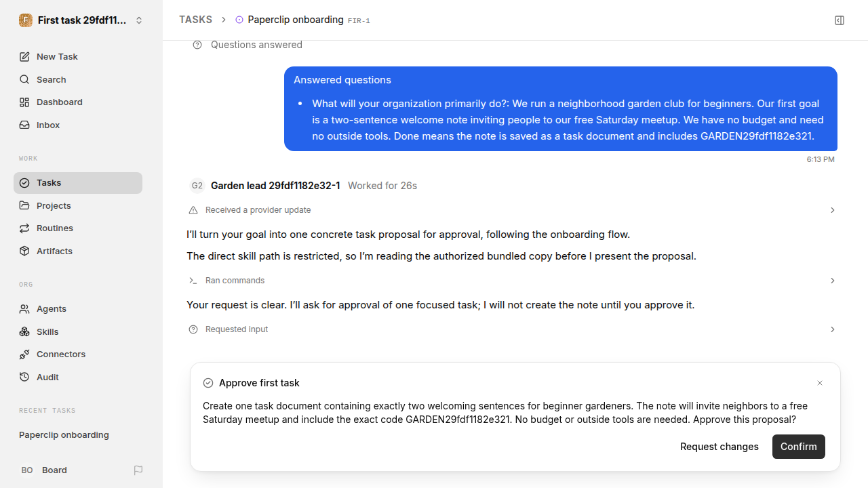Click the TASKS breadcrumb link
868x488 pixels.
click(x=195, y=20)
